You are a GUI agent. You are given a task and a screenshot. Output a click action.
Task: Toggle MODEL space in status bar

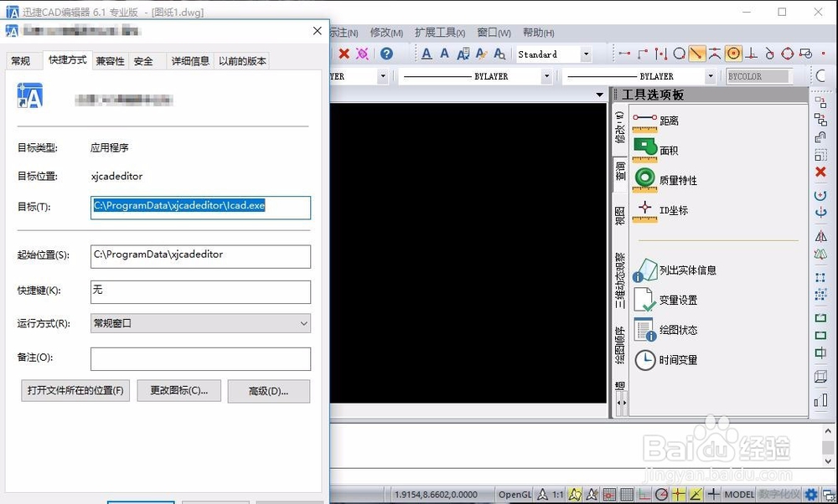(740, 495)
